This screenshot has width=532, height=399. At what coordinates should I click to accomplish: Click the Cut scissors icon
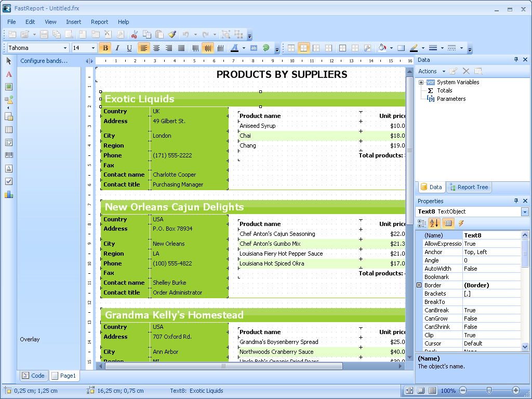tap(134, 34)
